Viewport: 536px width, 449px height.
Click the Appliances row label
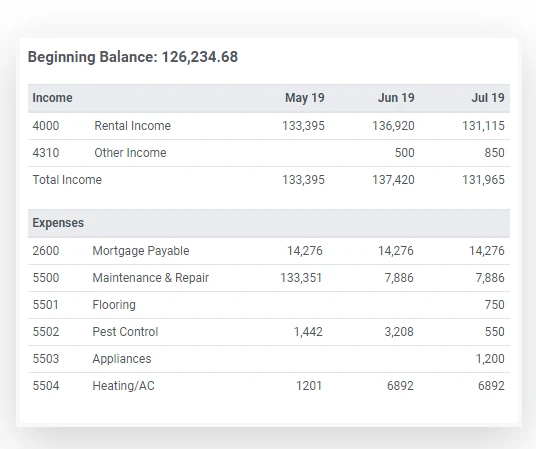tap(122, 359)
